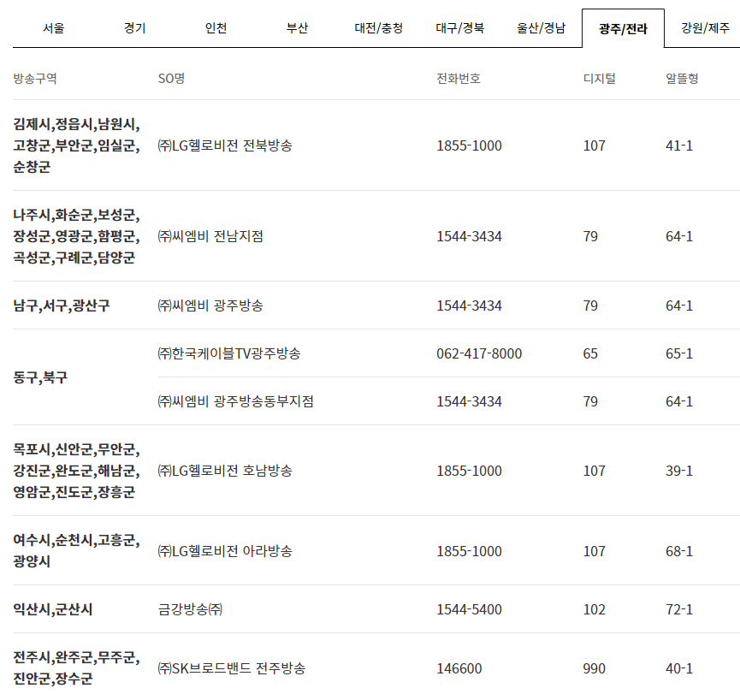Image resolution: width=740 pixels, height=700 pixels.
Task: Click the 익산시,군산시 area cell
Action: click(53, 609)
